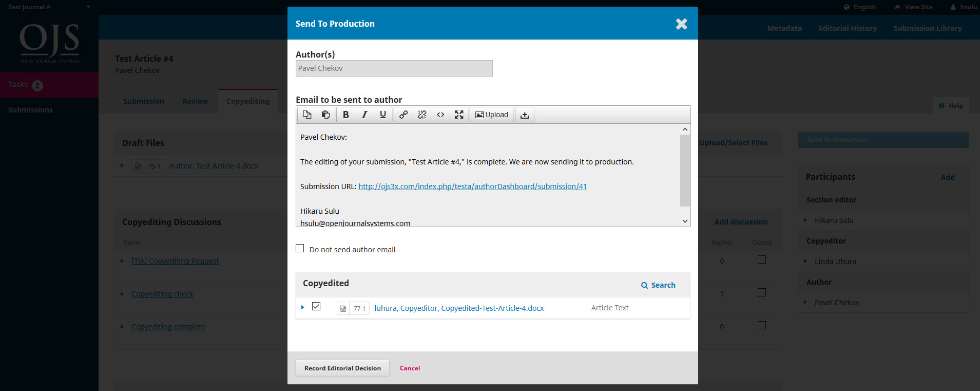Close the Send To Production dialog
The image size is (980, 391).
click(681, 24)
